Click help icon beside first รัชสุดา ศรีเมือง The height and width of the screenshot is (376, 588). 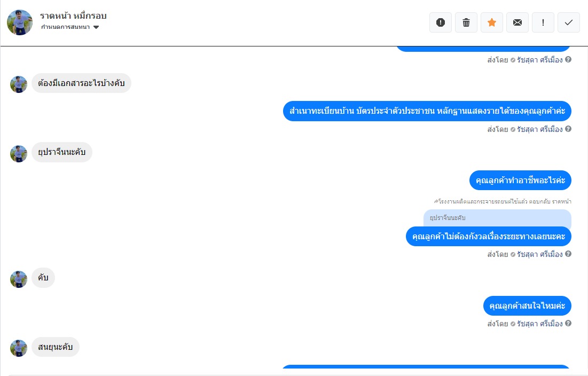point(568,59)
